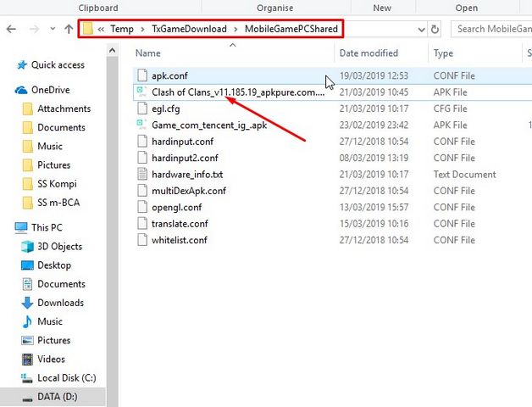This screenshot has width=532, height=407.
Task: Navigate to TxGameDownload in the breadcrumb
Action: (x=189, y=29)
